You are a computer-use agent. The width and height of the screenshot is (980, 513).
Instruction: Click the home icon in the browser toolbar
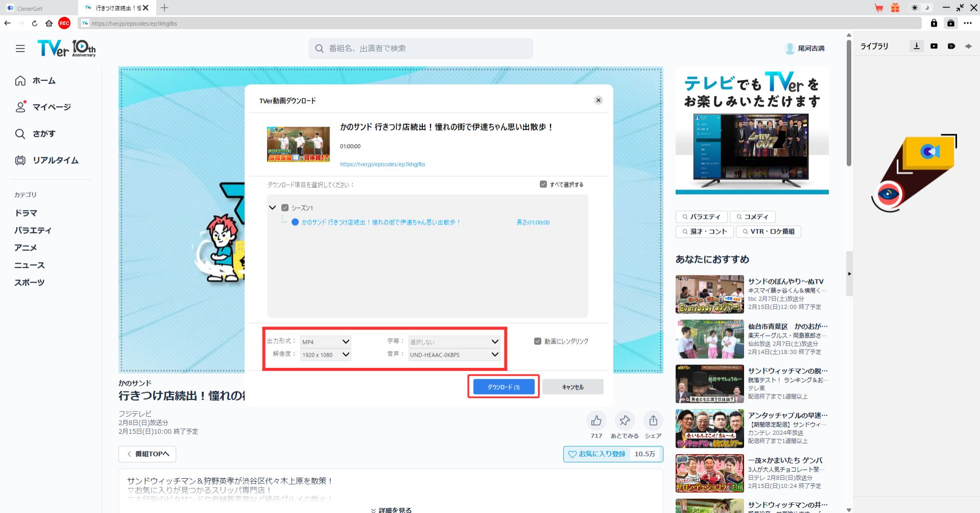(49, 23)
